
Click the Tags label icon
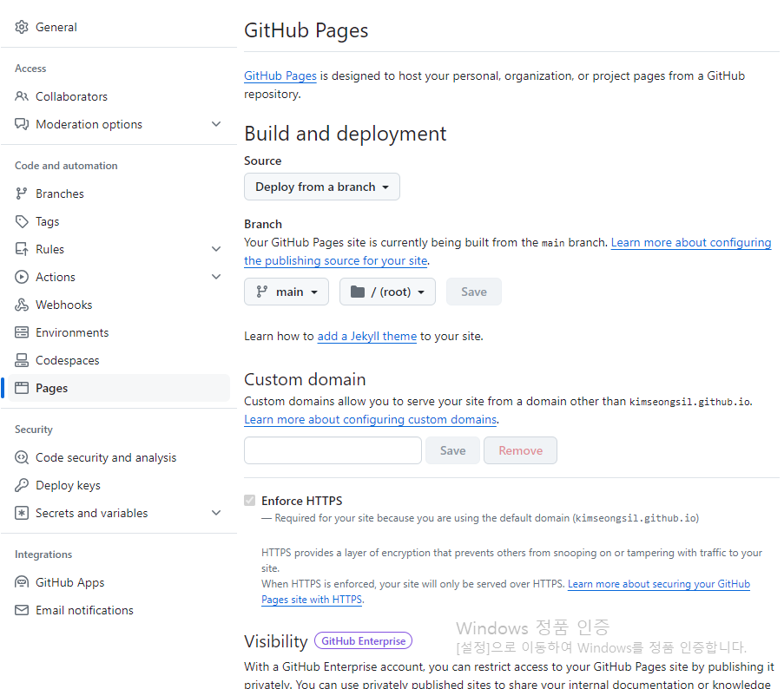[22, 221]
